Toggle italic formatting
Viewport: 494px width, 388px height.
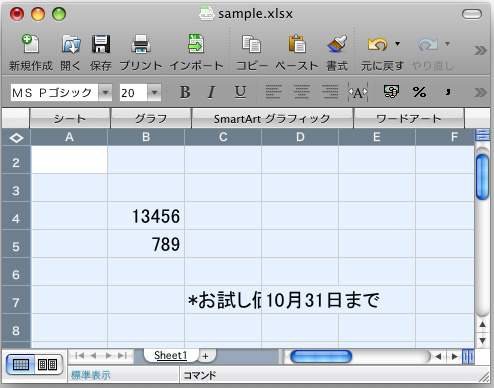(x=211, y=92)
